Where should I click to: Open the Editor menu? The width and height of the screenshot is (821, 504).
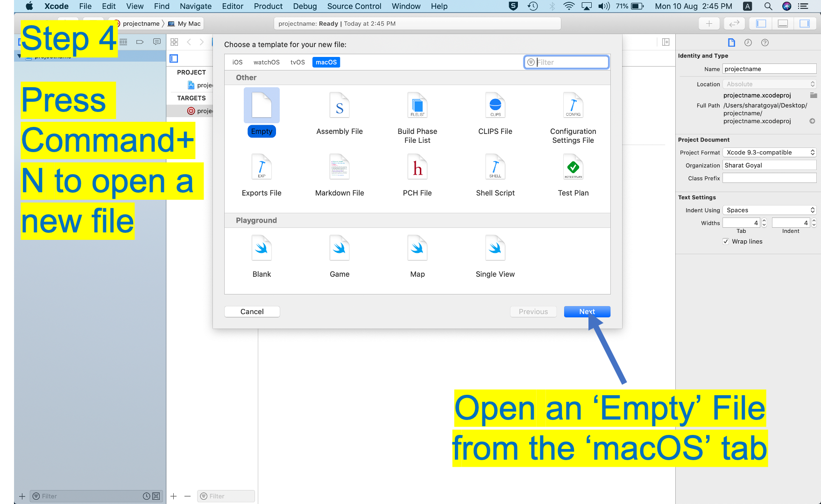[x=233, y=6]
